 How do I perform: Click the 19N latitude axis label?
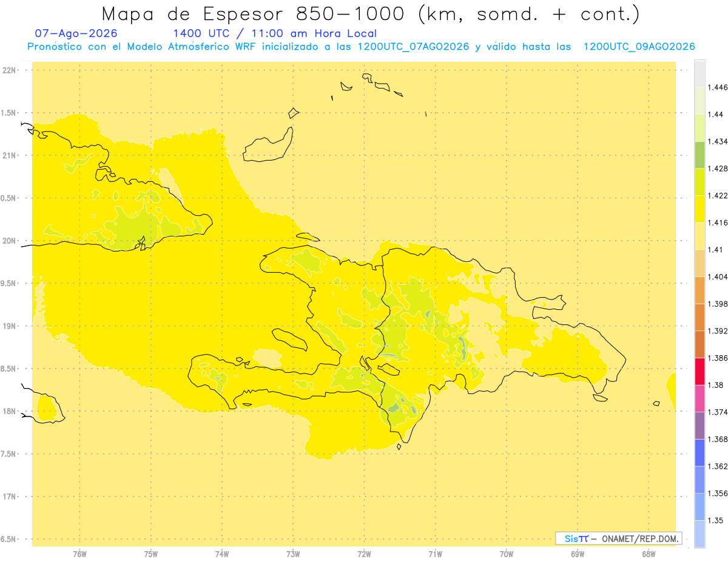pyautogui.click(x=9, y=326)
